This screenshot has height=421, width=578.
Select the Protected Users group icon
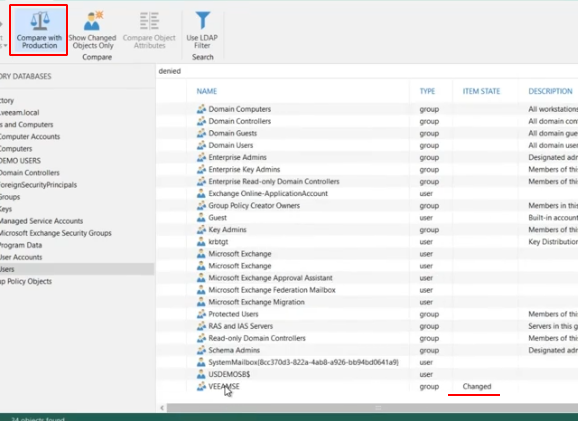(x=201, y=314)
